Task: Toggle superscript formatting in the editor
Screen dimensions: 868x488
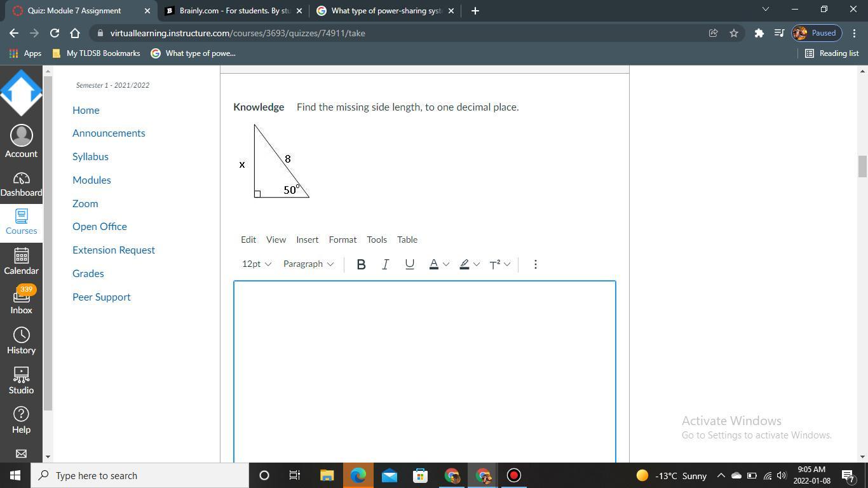Action: click(x=495, y=264)
